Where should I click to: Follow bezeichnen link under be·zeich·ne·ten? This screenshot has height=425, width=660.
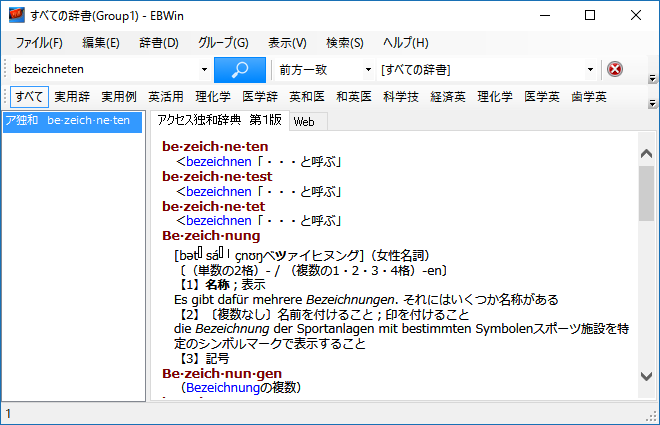pos(218,162)
